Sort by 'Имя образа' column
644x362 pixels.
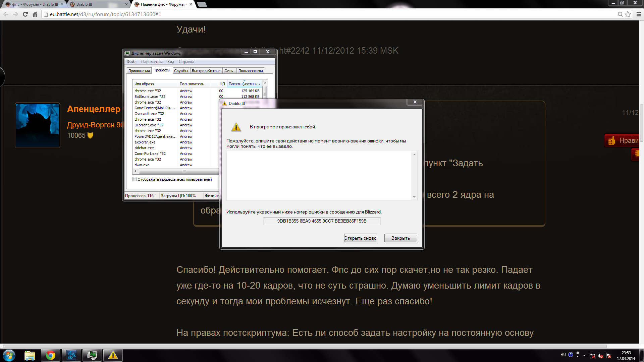coord(155,84)
